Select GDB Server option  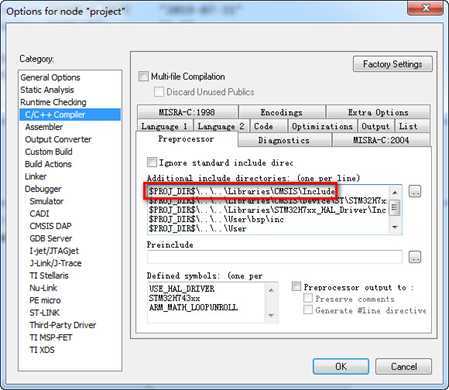click(51, 238)
